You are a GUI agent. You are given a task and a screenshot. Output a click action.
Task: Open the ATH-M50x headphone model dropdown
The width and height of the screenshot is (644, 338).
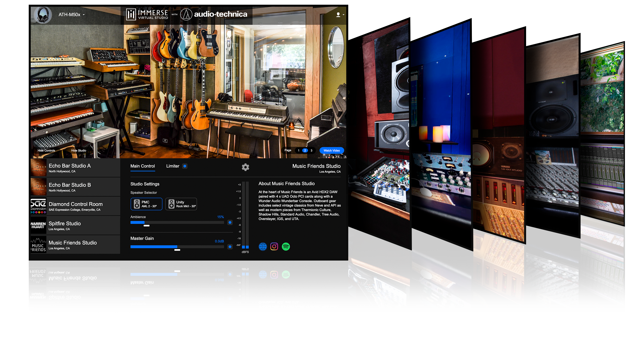pyautogui.click(x=72, y=15)
